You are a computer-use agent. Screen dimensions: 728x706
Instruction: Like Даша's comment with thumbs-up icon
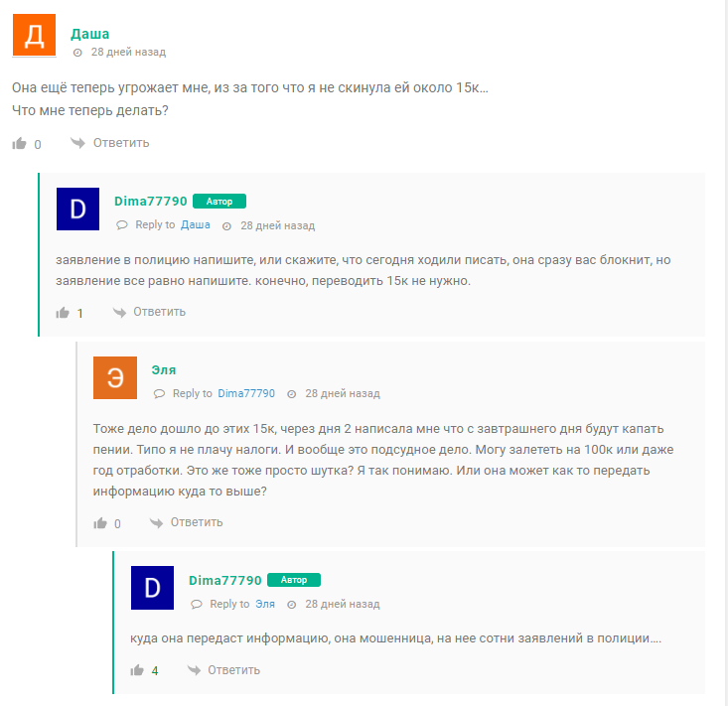pos(19,144)
